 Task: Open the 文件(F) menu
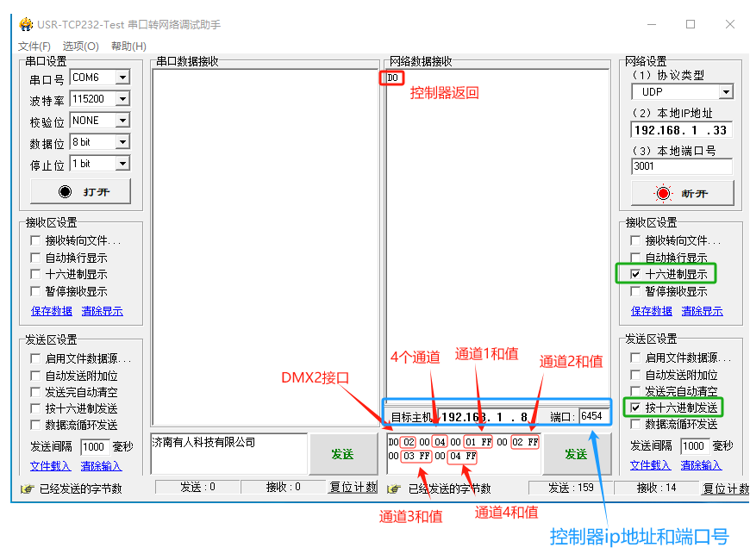coord(34,46)
